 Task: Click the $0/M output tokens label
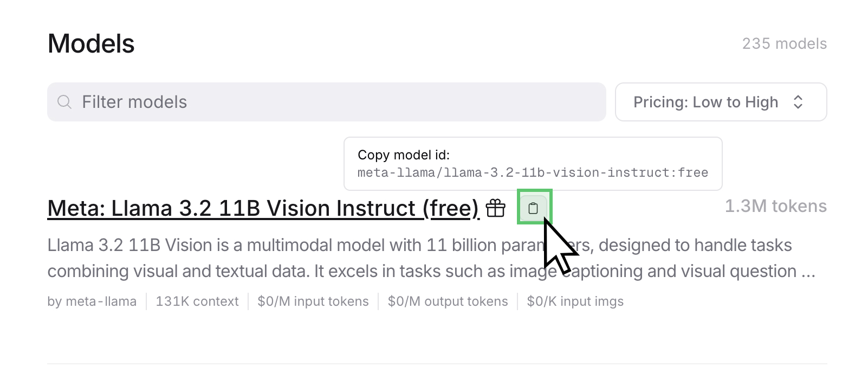point(448,301)
